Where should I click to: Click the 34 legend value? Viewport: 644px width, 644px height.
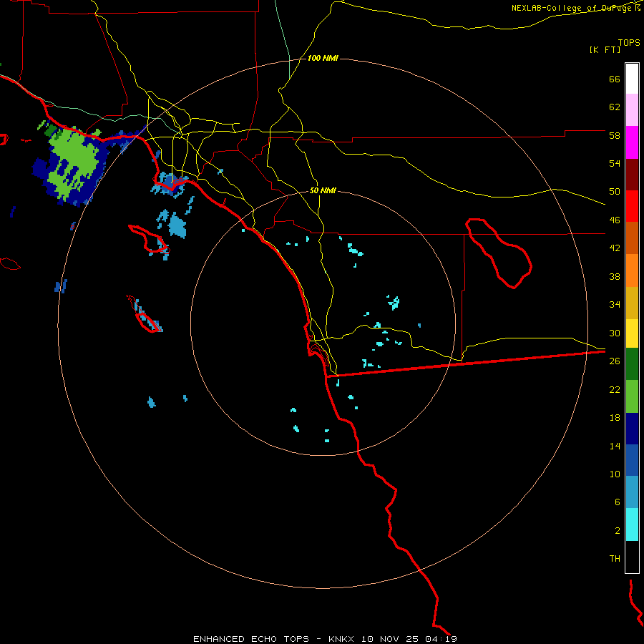click(615, 305)
